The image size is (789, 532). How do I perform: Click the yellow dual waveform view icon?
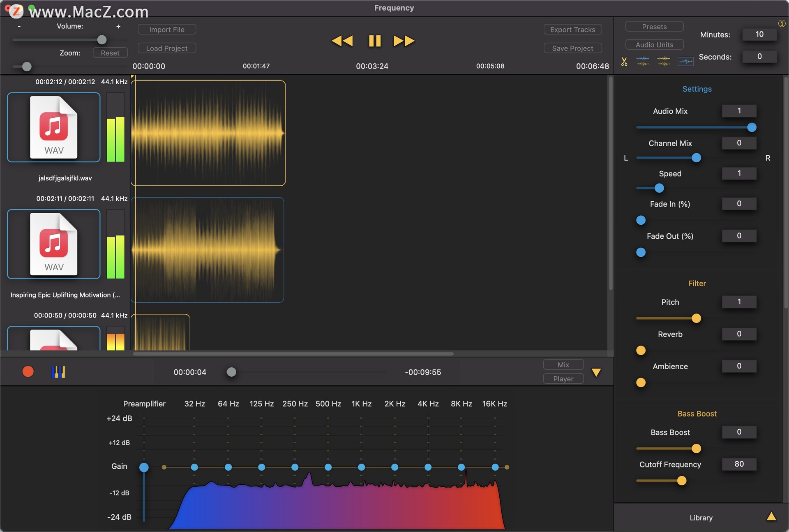(664, 61)
